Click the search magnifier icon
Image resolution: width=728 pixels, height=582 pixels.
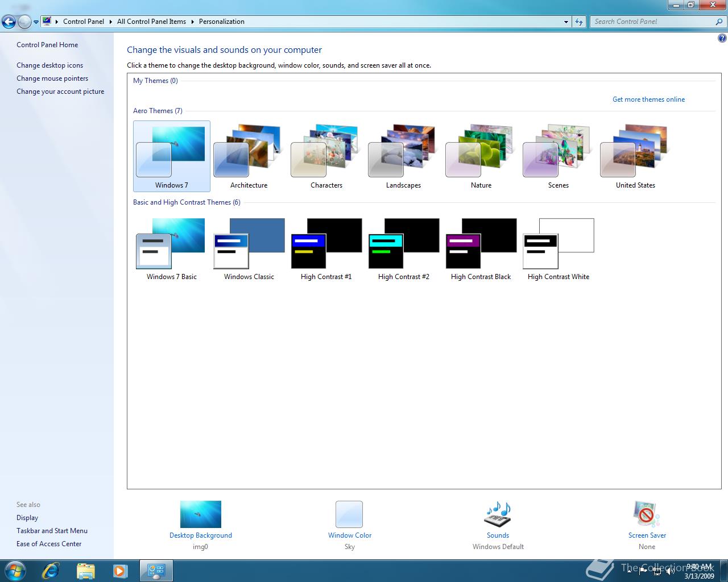click(719, 22)
